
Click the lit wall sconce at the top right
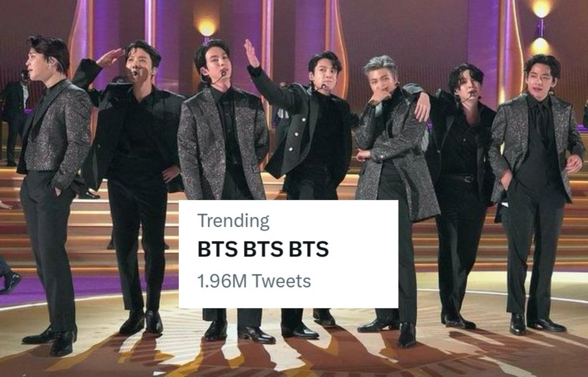[x=541, y=8]
